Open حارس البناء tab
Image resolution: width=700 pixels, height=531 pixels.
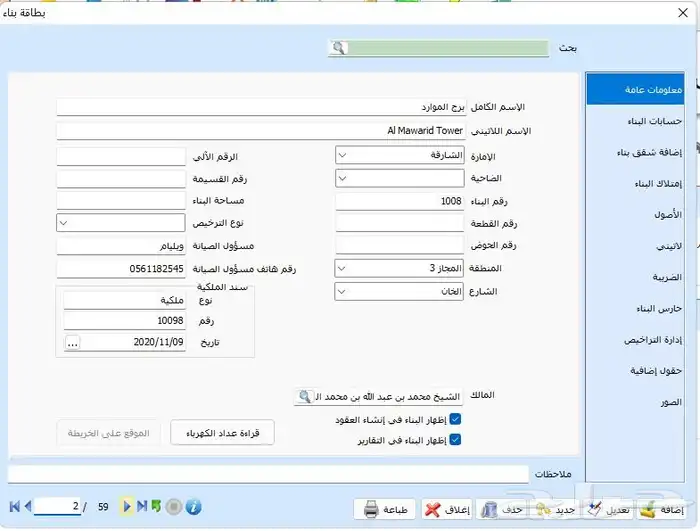(x=635, y=309)
